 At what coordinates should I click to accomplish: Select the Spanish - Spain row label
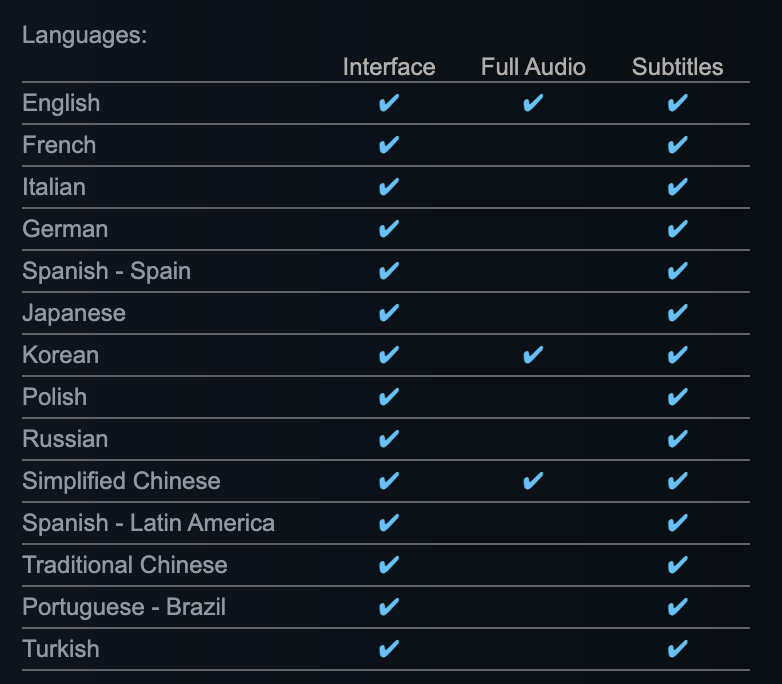106,271
